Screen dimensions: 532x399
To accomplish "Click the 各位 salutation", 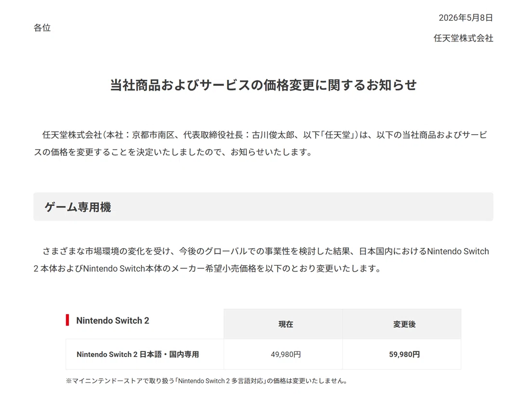I will click(42, 28).
